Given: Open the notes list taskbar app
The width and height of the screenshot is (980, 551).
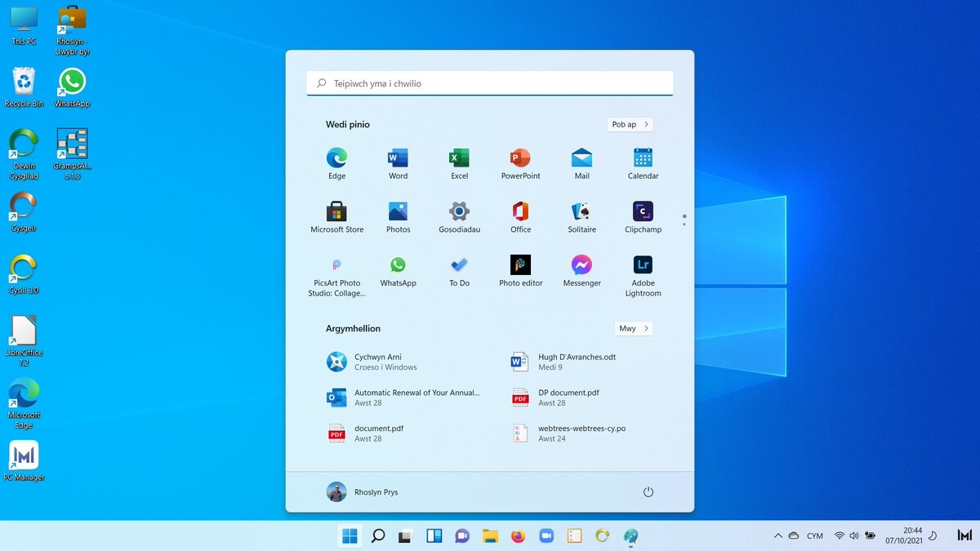Looking at the screenshot, I should [x=575, y=535].
